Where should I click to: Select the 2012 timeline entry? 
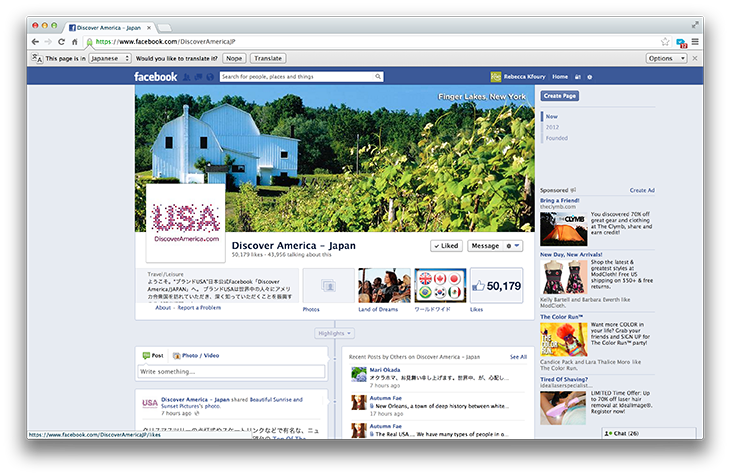551,127
